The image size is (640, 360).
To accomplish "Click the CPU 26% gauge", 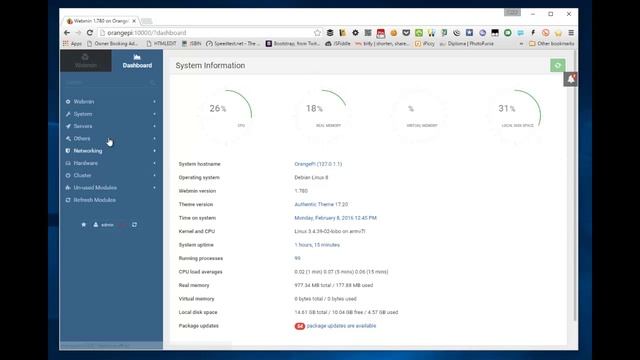I will 225,116.
